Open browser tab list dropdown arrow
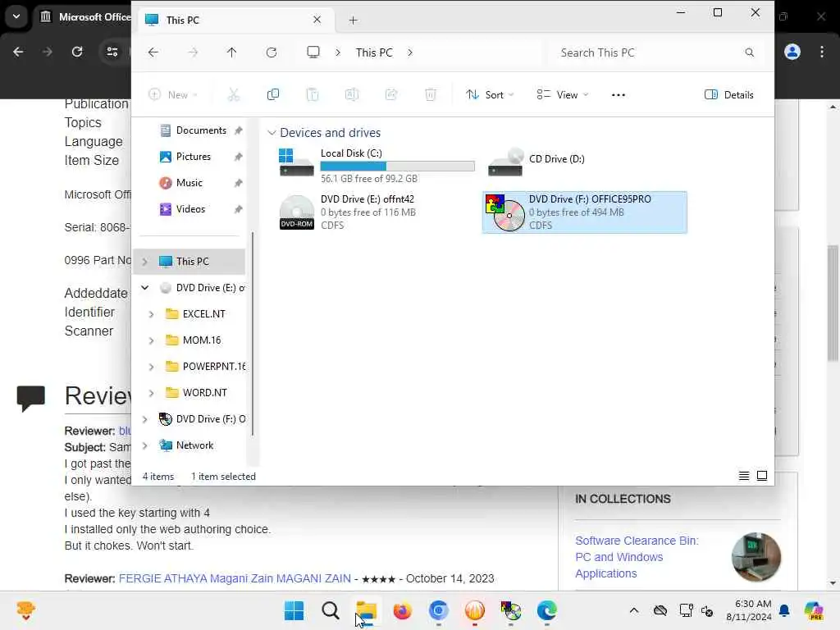840x630 pixels. pyautogui.click(x=16, y=16)
